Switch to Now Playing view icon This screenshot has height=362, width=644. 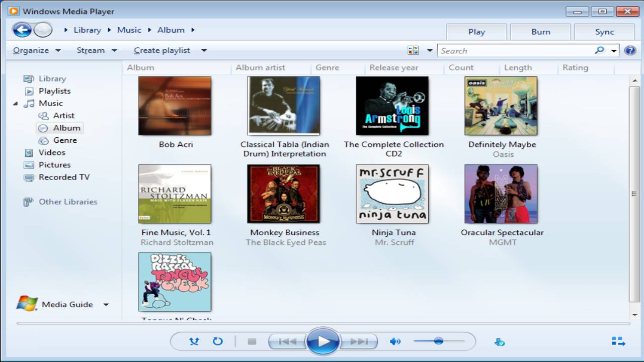tap(618, 341)
